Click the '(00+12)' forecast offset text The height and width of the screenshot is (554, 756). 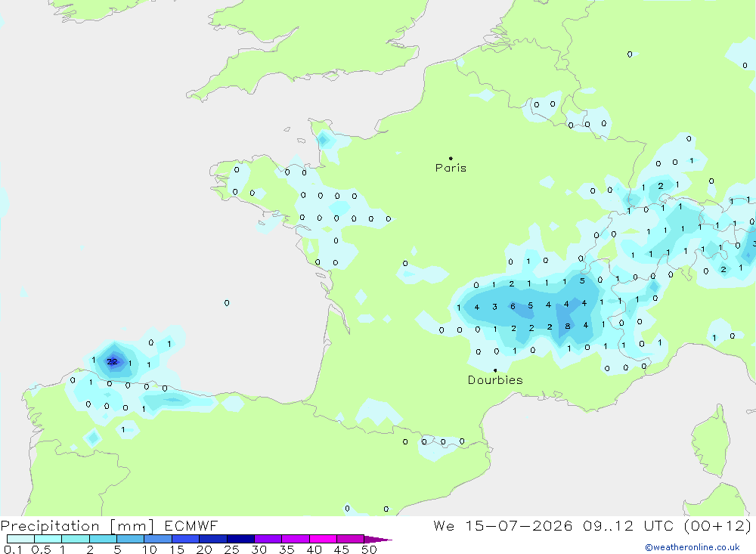click(x=717, y=525)
